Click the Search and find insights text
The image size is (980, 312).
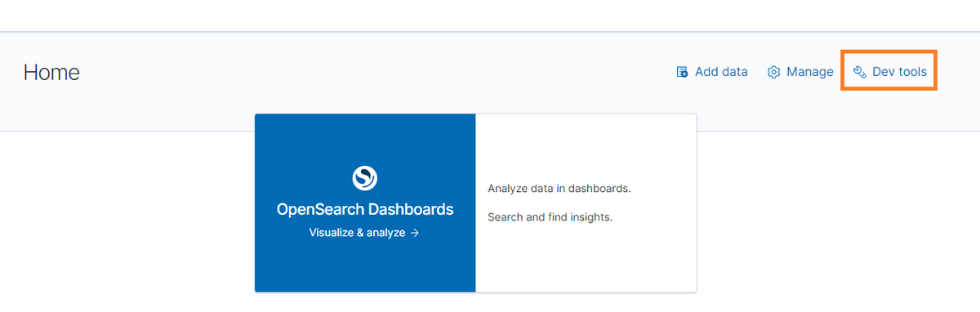(x=550, y=217)
